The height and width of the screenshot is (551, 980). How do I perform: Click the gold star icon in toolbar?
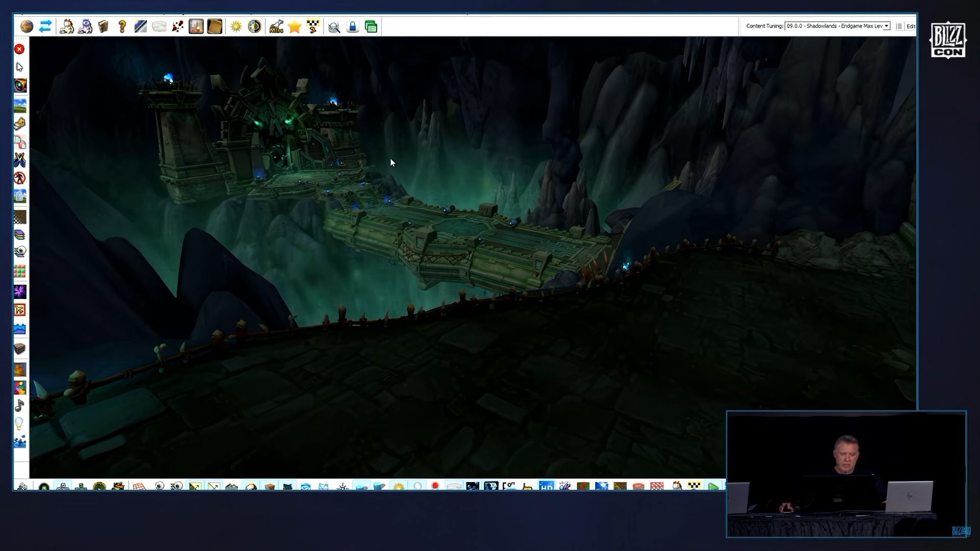click(x=295, y=27)
